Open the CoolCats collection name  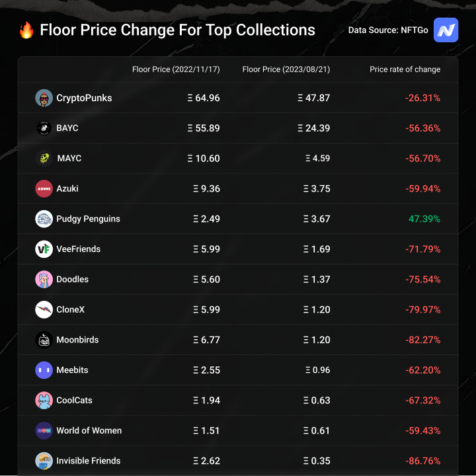pos(74,401)
